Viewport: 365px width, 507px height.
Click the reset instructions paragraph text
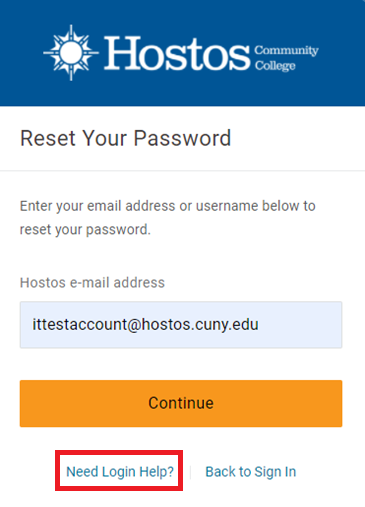click(x=168, y=218)
